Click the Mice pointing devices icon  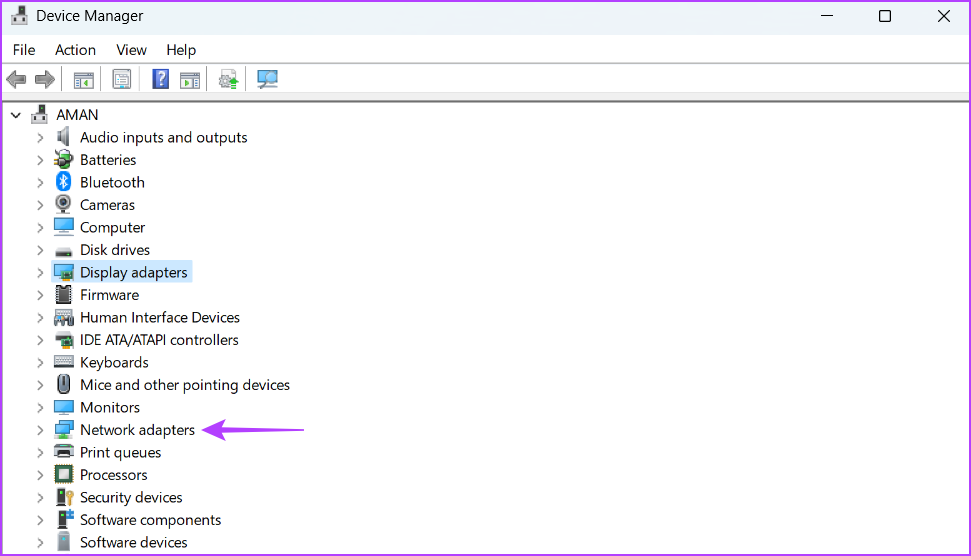[x=63, y=384]
